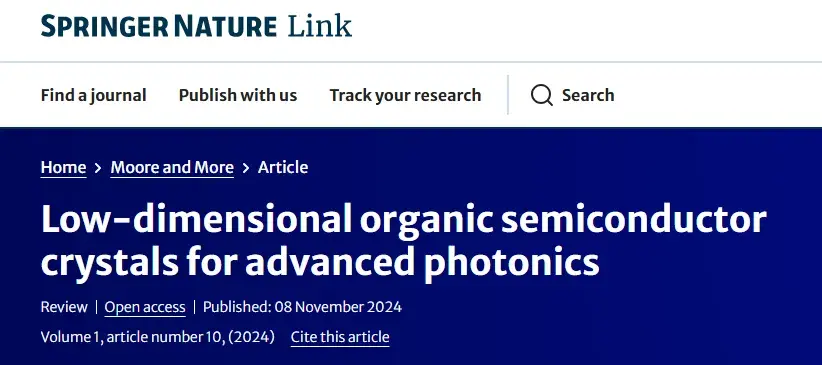This screenshot has height=365, width=822.
Task: Follow the Open access link
Action: (x=145, y=307)
